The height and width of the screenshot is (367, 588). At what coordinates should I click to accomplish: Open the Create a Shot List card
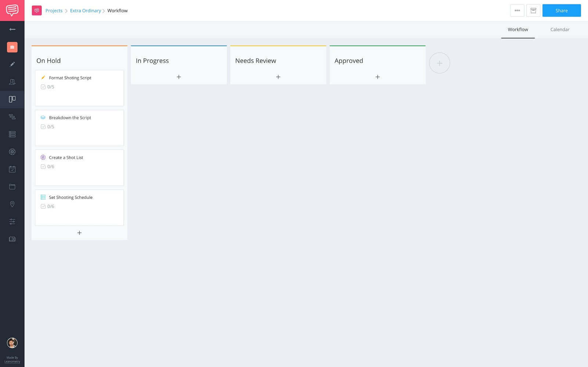tap(79, 168)
